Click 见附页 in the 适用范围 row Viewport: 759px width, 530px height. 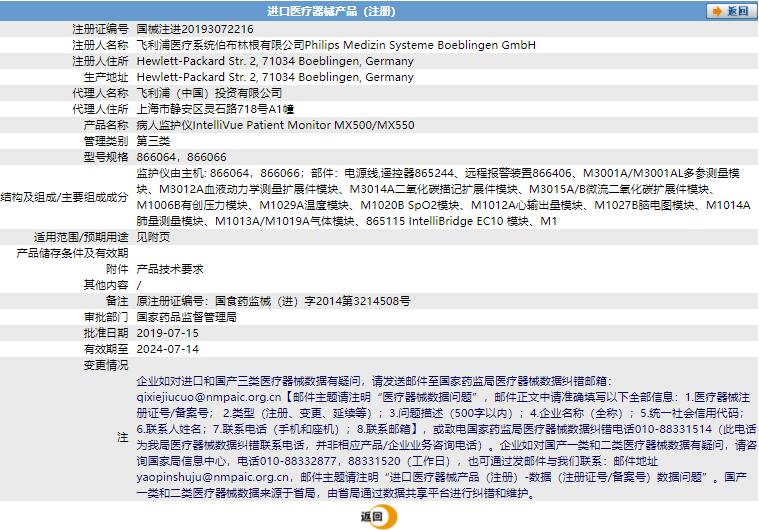(153, 237)
